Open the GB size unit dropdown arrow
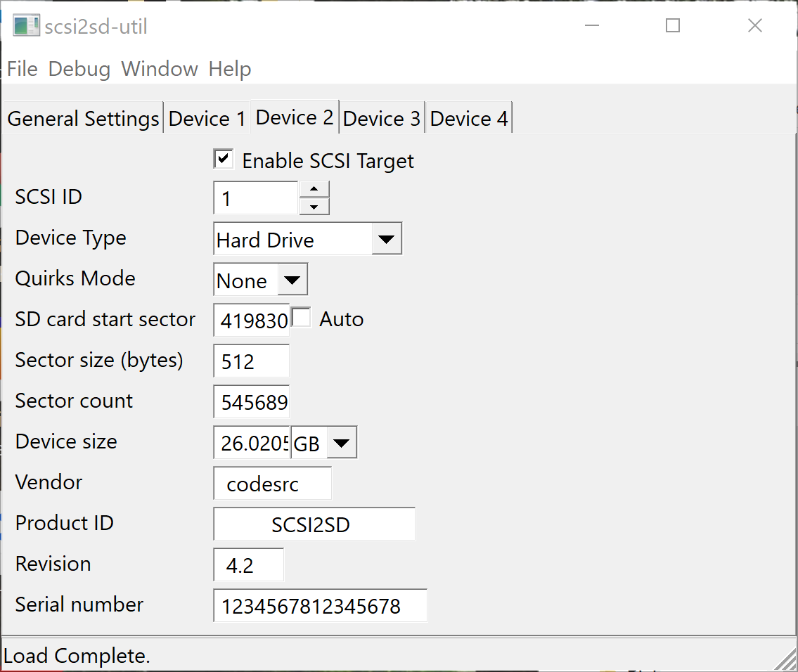The height and width of the screenshot is (672, 798). 341,443
